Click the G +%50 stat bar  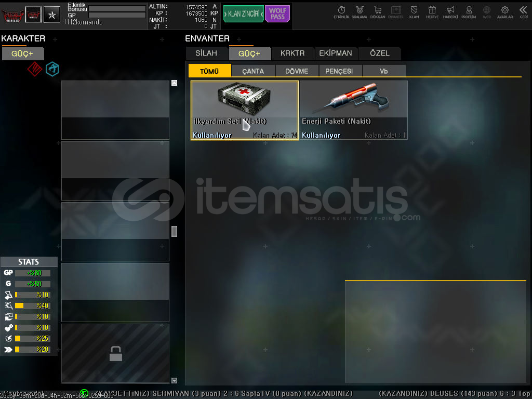click(33, 284)
